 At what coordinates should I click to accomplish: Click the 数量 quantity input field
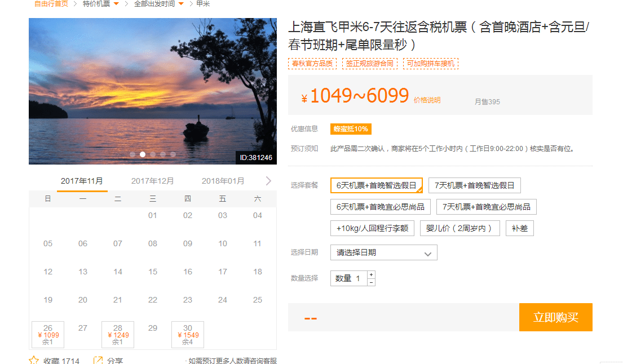(349, 278)
